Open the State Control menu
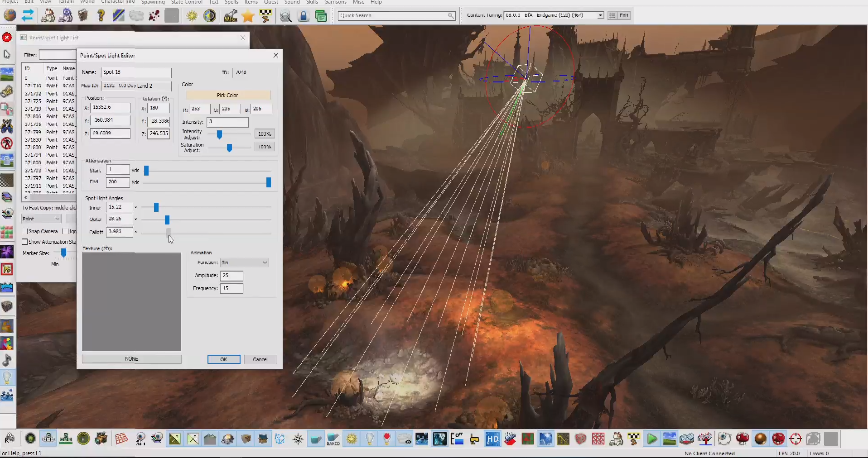This screenshot has height=458, width=868. (187, 2)
